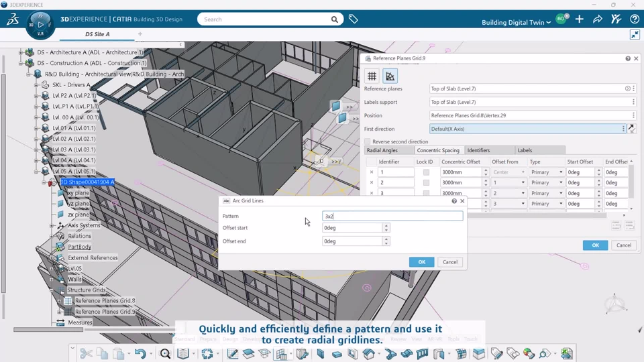This screenshot has height=362, width=644.
Task: Click the Cut scissors icon
Action: pyautogui.click(x=86, y=353)
